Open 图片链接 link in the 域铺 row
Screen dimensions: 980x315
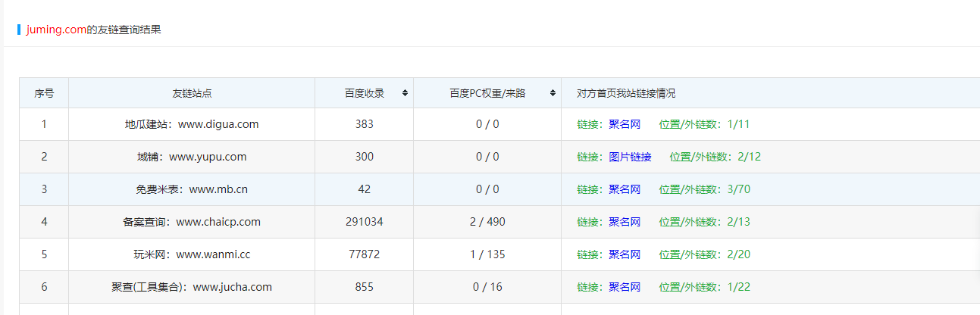coord(629,157)
